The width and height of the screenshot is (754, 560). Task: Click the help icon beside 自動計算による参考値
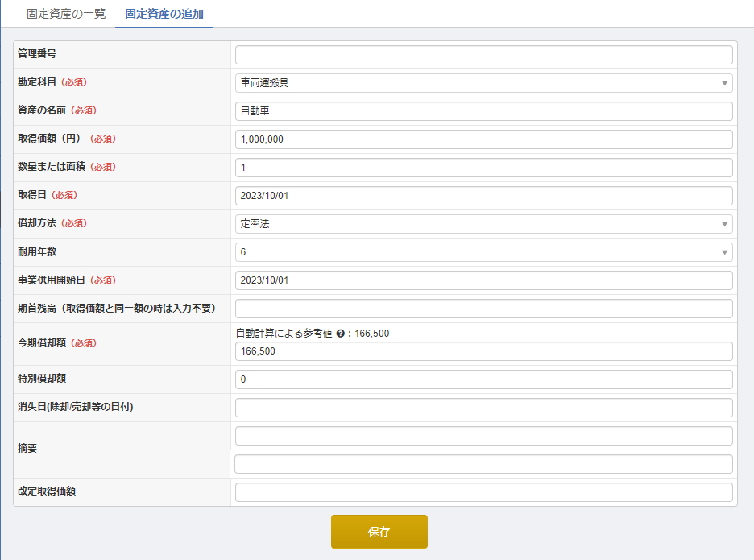[341, 334]
